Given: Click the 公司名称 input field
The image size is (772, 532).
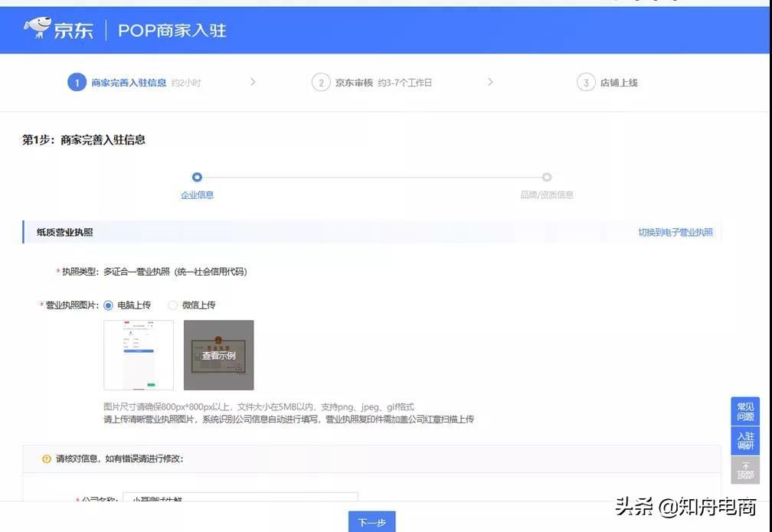Looking at the screenshot, I should coord(240,497).
